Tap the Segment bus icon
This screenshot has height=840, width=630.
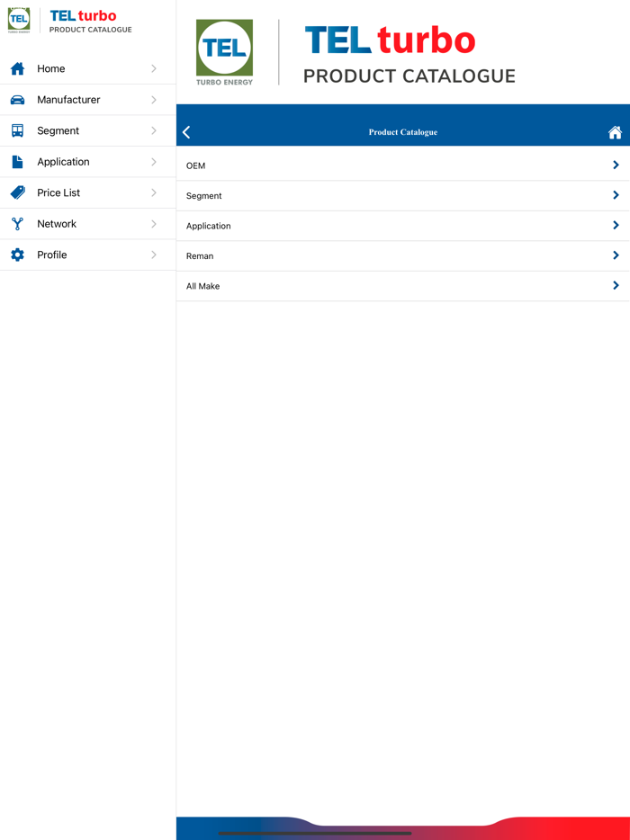[x=18, y=130]
